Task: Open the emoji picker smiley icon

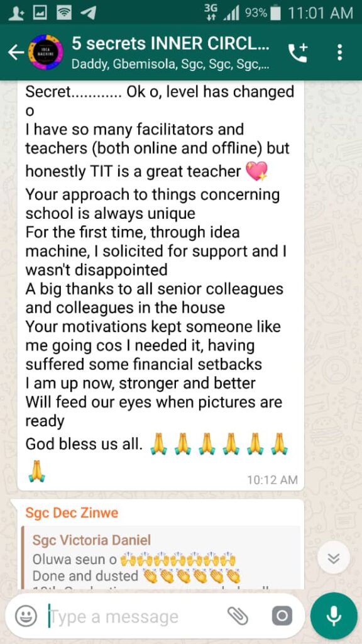Action: click(x=26, y=616)
